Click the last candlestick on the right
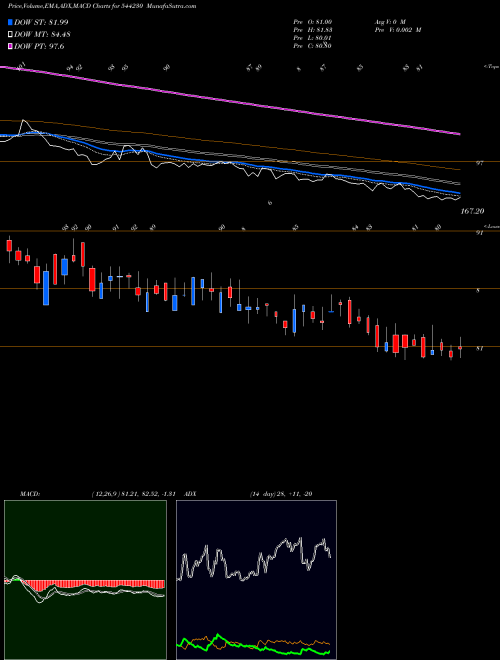The width and height of the screenshot is (500, 660). pyautogui.click(x=460, y=348)
